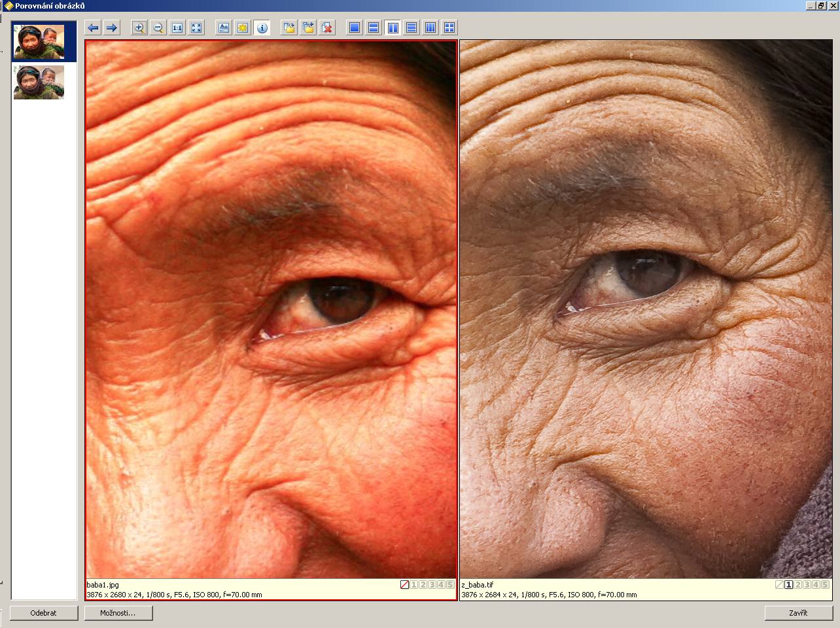The width and height of the screenshot is (840, 628).
Task: Go to previous image with left arrow
Action: pos(93,27)
